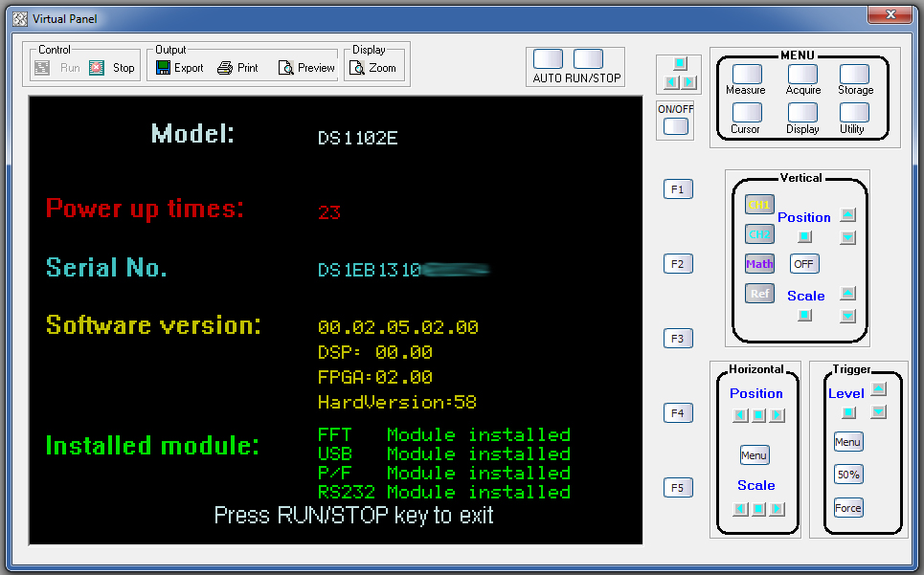Screen dimensions: 924x575
Task: Raise the Trigger Level
Action: [x=879, y=389]
